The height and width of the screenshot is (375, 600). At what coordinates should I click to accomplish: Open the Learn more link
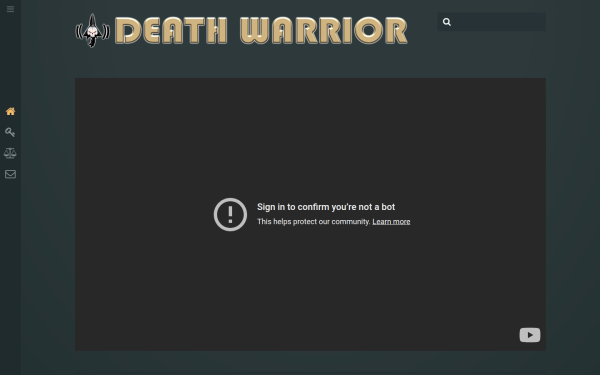click(391, 222)
